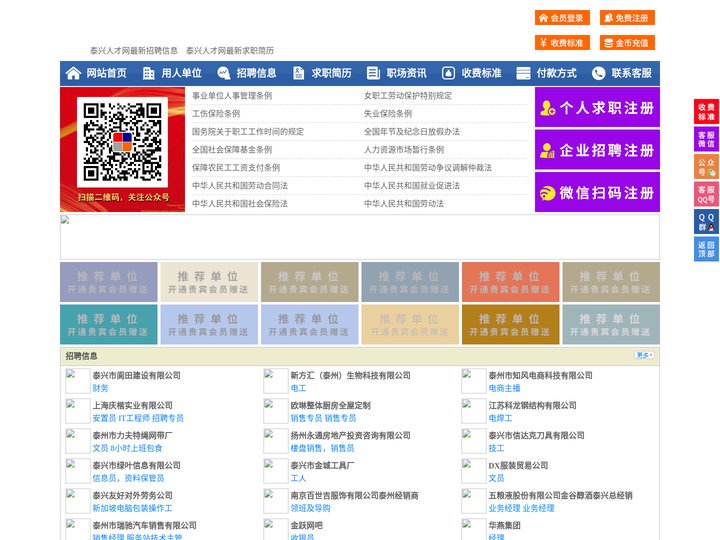Screen dimensions: 720x540
Task: Go to 网站首页 in navigation
Action: click(107, 73)
